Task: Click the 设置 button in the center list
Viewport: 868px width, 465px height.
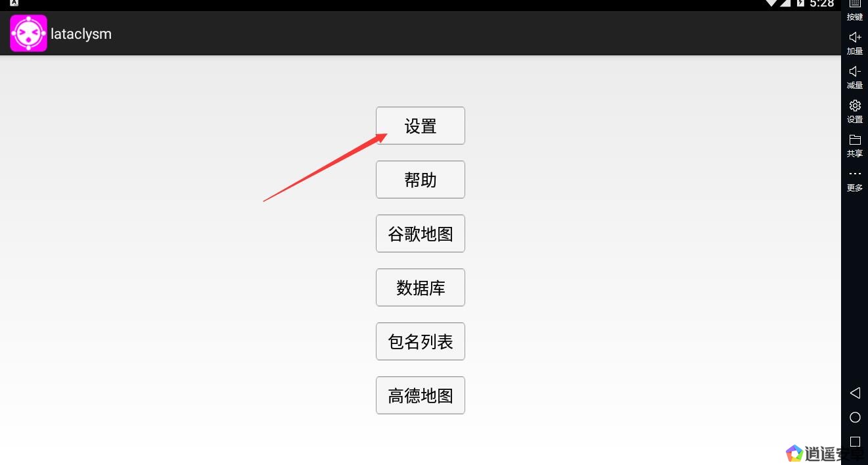Action: click(x=421, y=126)
